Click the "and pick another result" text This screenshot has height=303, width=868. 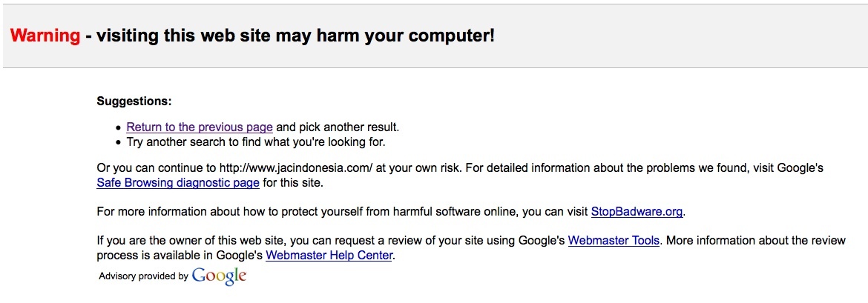point(338,127)
